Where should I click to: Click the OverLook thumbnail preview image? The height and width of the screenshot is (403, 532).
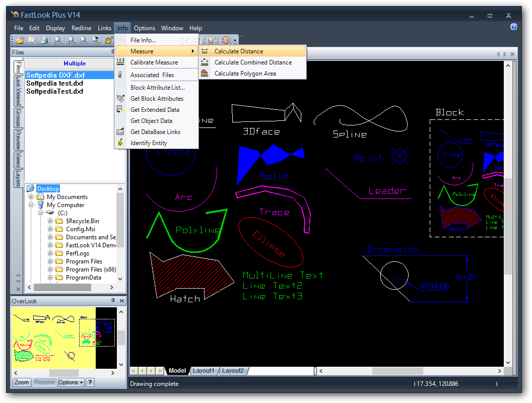(64, 338)
